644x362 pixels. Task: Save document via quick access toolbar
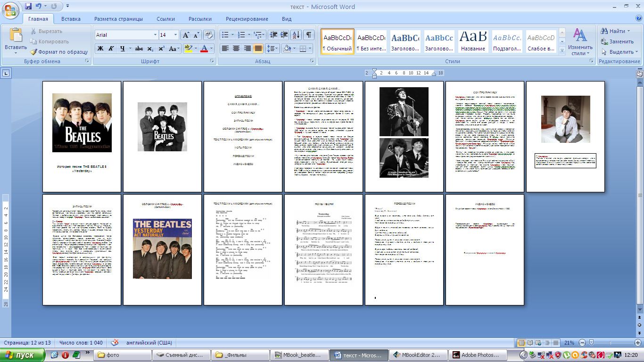[29, 7]
